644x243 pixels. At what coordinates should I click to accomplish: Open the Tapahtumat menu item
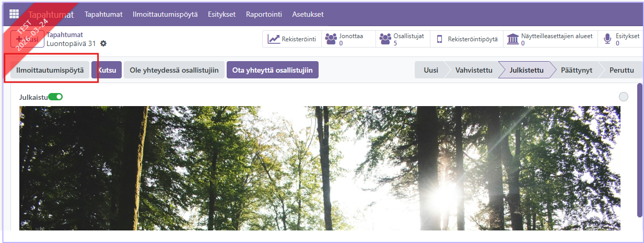[103, 14]
